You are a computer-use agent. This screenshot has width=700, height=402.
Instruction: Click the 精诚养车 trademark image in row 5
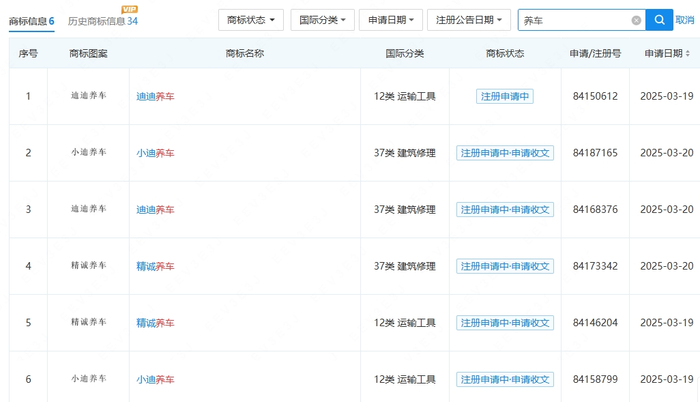(x=88, y=322)
